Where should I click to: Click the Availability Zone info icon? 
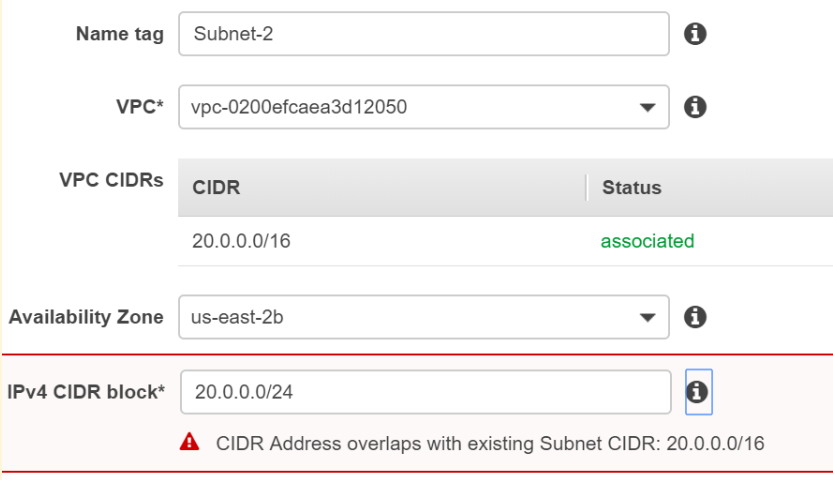click(695, 317)
